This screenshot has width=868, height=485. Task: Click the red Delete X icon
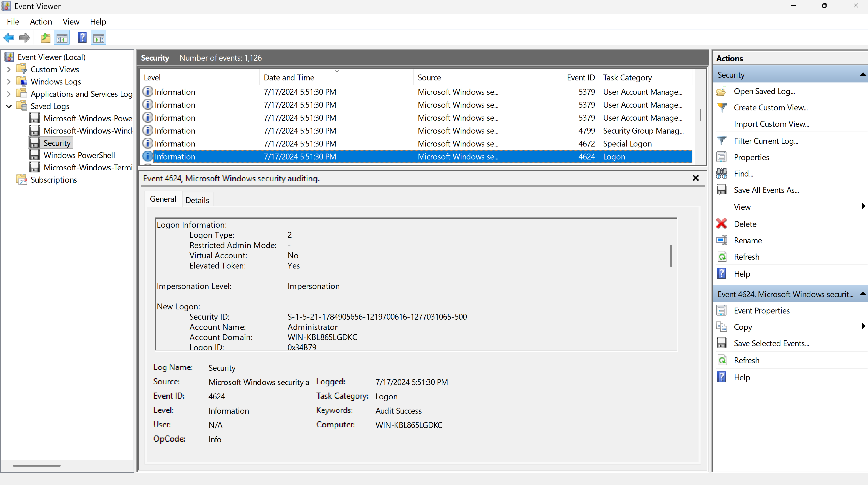721,224
